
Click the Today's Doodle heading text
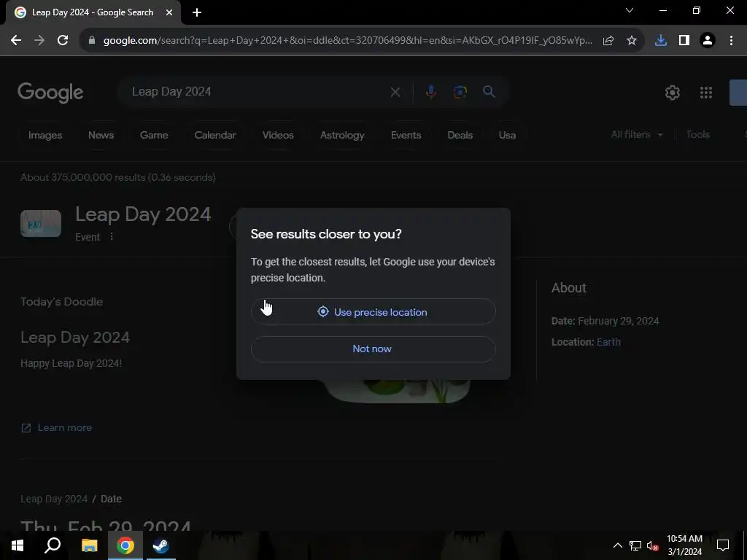point(61,302)
